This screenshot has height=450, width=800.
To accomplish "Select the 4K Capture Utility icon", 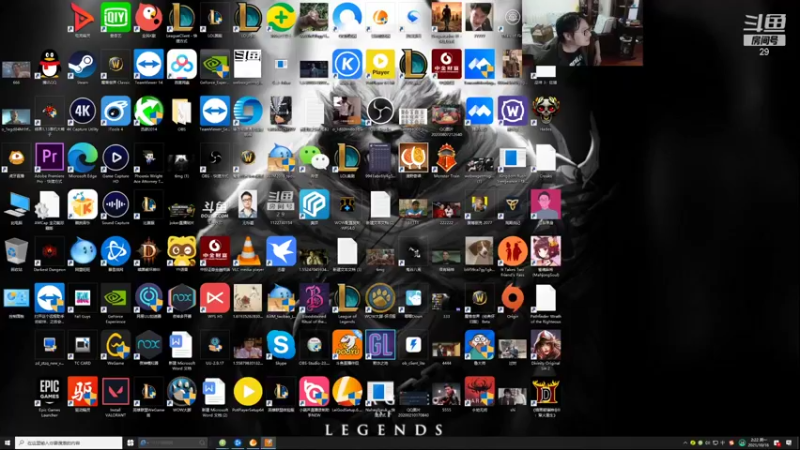I will point(83,113).
